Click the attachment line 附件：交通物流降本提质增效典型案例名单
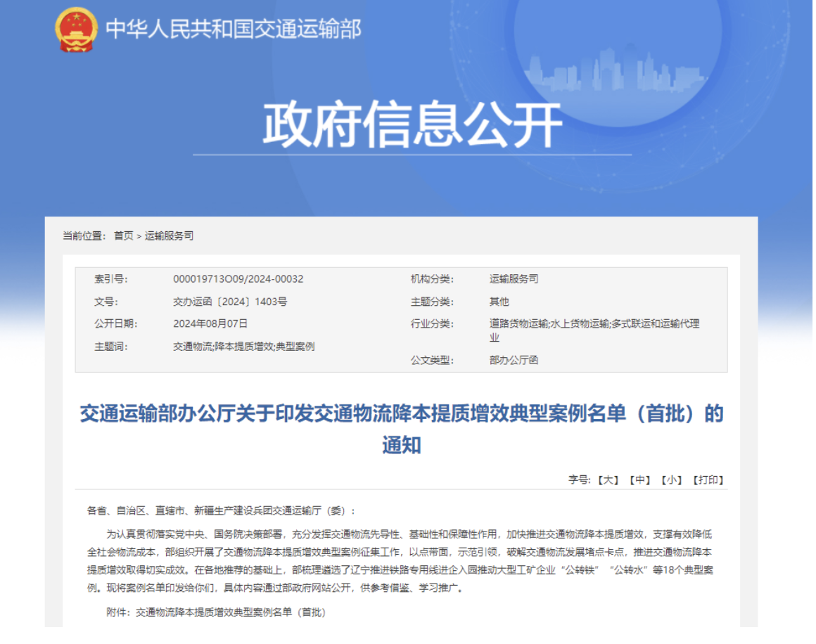 216,613
